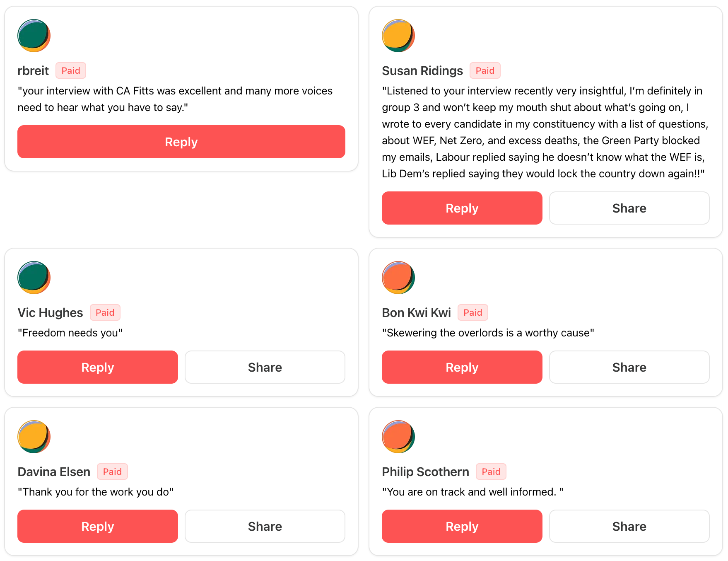Share Susan Ridings' comment
This screenshot has height=561, width=728.
tap(629, 208)
